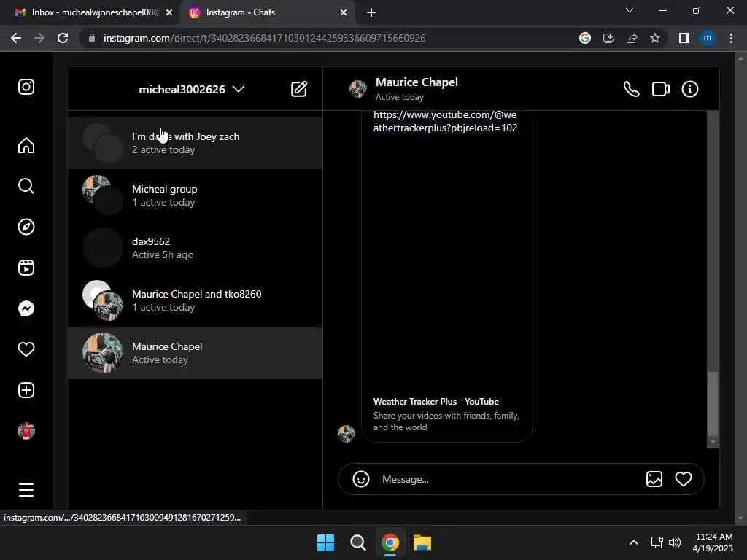Open Google icon in address bar
This screenshot has height=560, width=747.
(x=584, y=38)
